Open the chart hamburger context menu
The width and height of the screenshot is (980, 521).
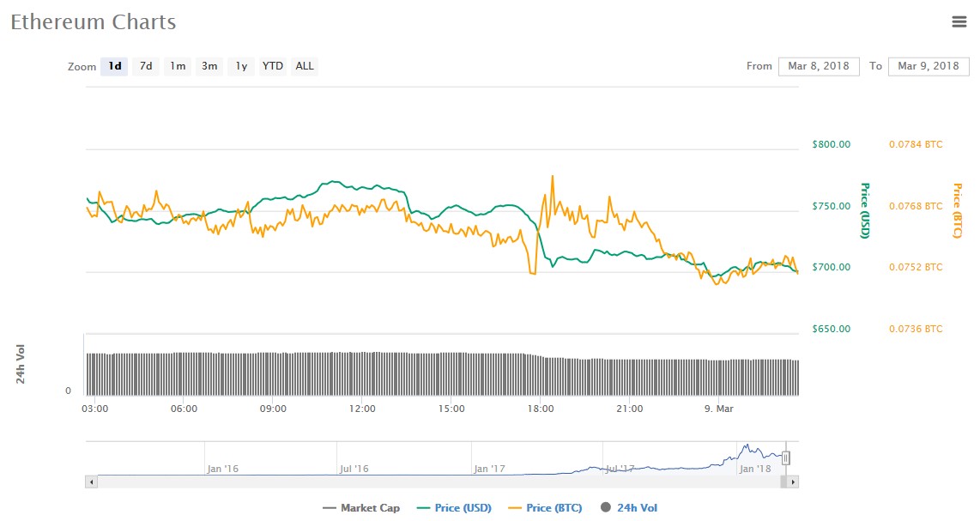pyautogui.click(x=959, y=22)
